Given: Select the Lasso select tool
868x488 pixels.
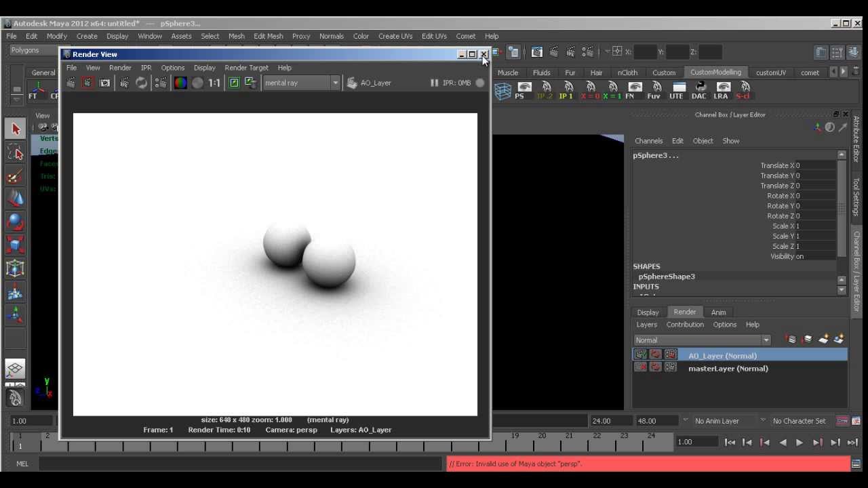Looking at the screenshot, I should 16,152.
